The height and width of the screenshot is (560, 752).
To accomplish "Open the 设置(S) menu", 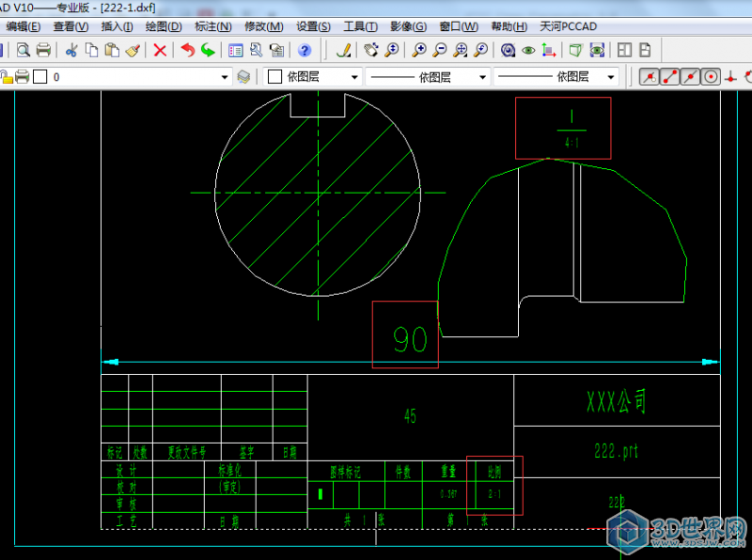I will click(313, 26).
